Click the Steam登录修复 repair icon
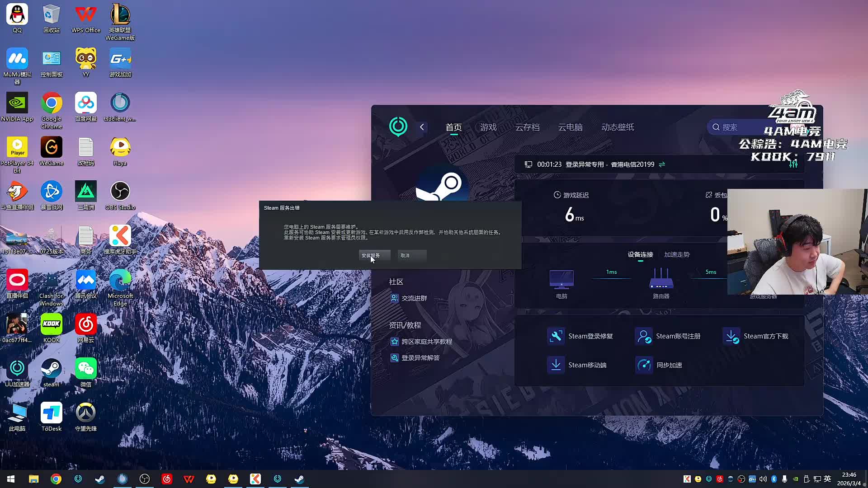 556,336
